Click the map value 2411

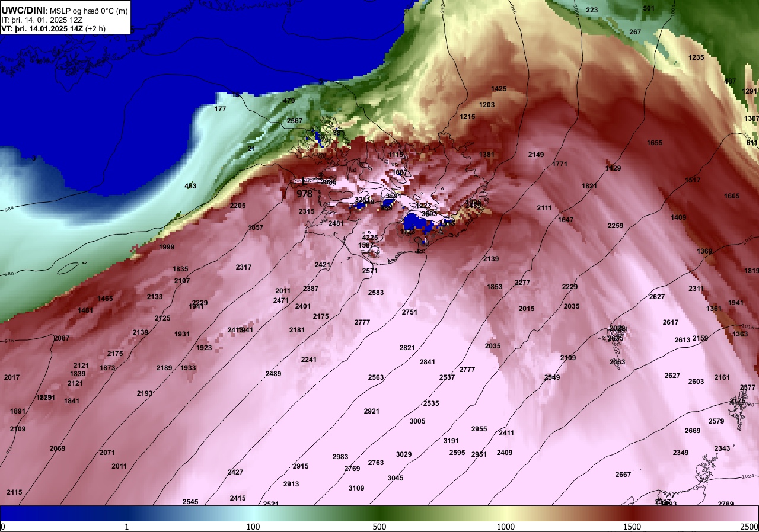(506, 433)
